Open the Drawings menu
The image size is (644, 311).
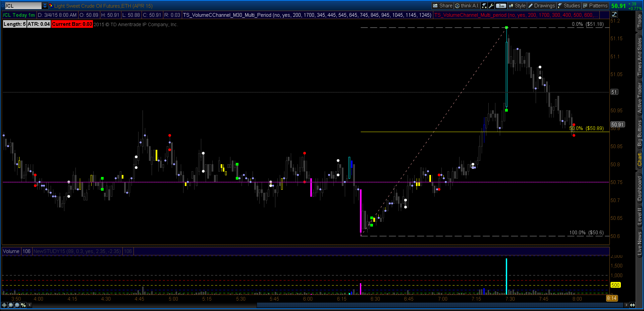click(541, 6)
